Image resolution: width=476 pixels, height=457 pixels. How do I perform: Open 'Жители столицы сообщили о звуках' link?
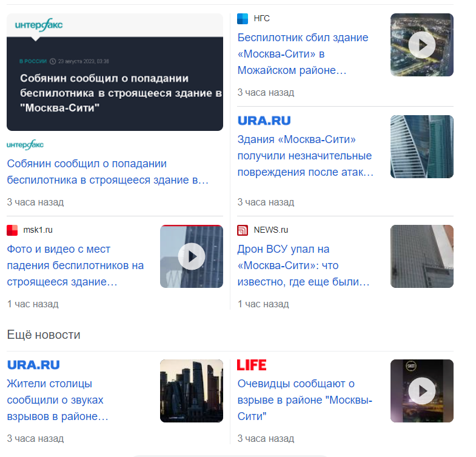point(58,400)
